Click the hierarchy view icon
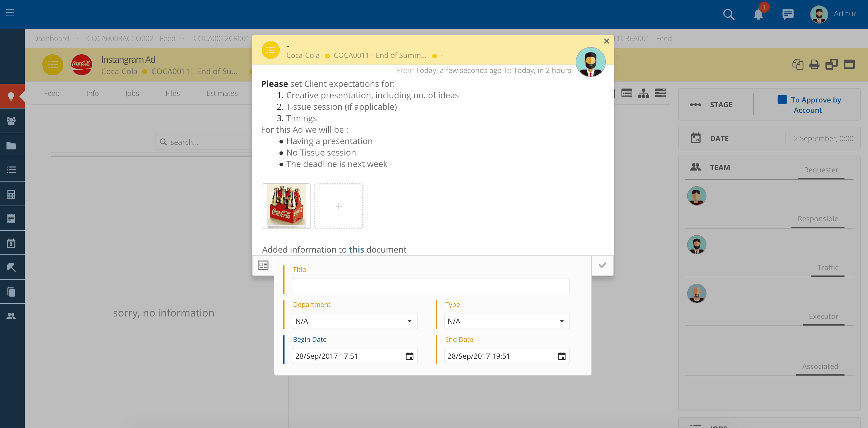868x428 pixels. pos(643,93)
